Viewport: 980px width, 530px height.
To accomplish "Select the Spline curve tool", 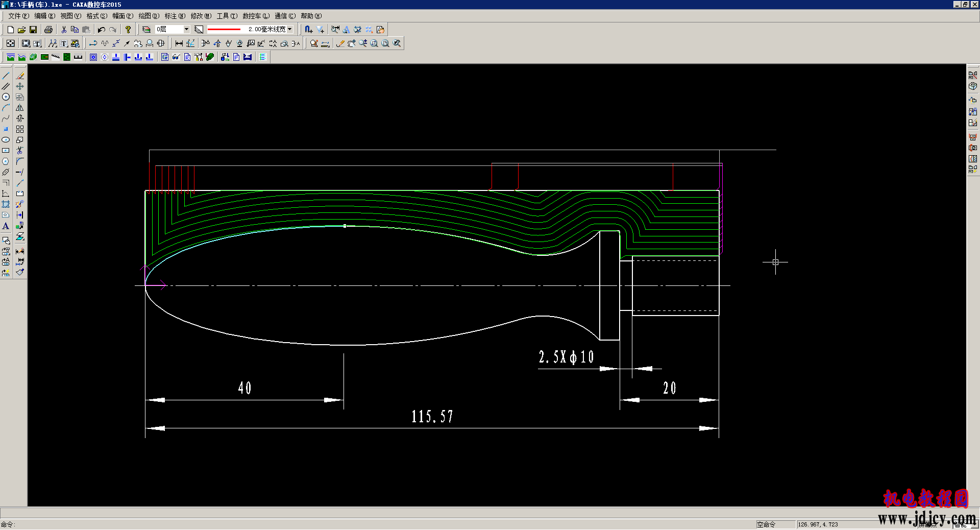I will (x=6, y=118).
